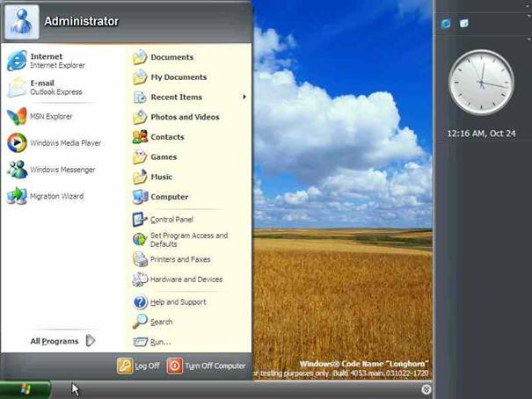Click the Administrator user picture

tap(22, 22)
